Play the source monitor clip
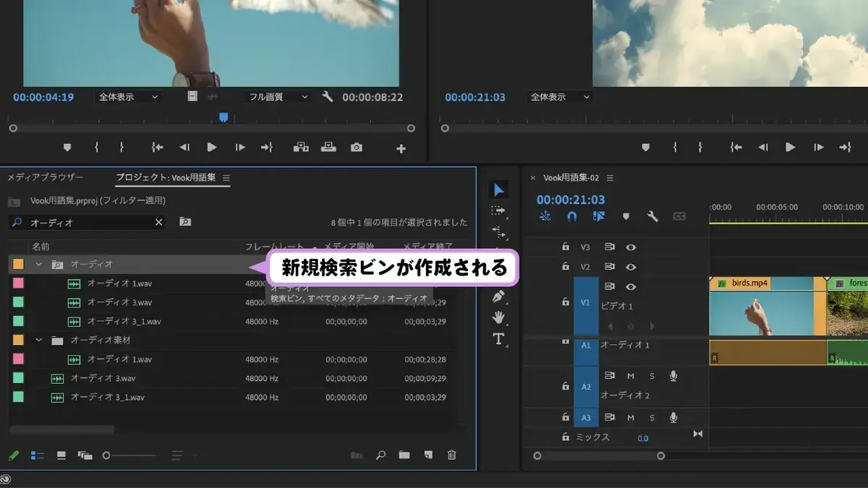Image resolution: width=868 pixels, height=488 pixels. click(x=212, y=147)
